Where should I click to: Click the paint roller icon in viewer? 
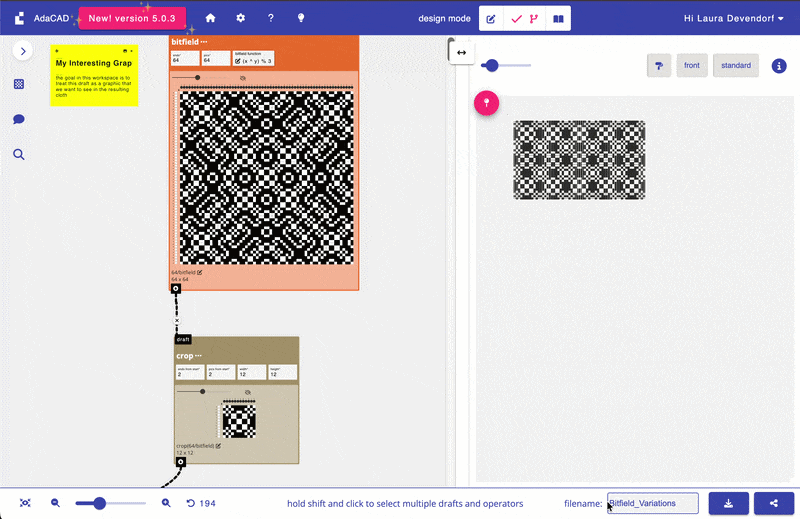[x=658, y=65]
